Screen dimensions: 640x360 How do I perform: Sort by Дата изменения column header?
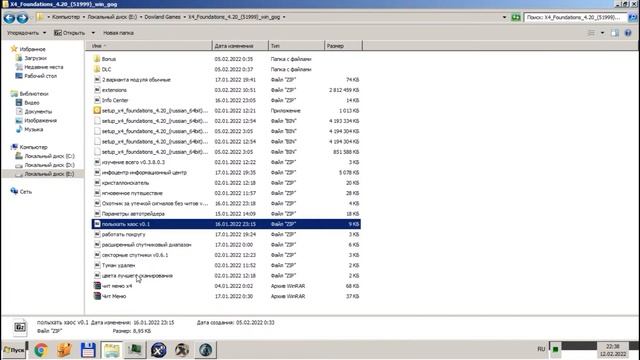pyautogui.click(x=240, y=46)
